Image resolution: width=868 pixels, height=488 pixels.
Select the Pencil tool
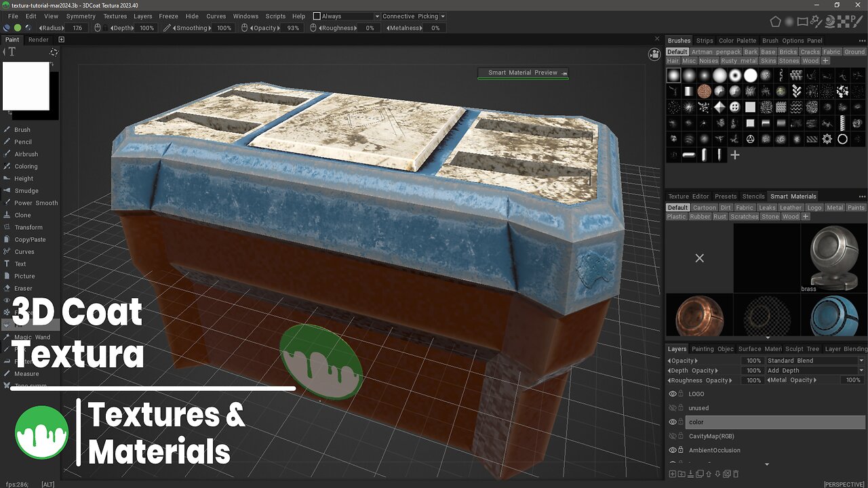23,142
